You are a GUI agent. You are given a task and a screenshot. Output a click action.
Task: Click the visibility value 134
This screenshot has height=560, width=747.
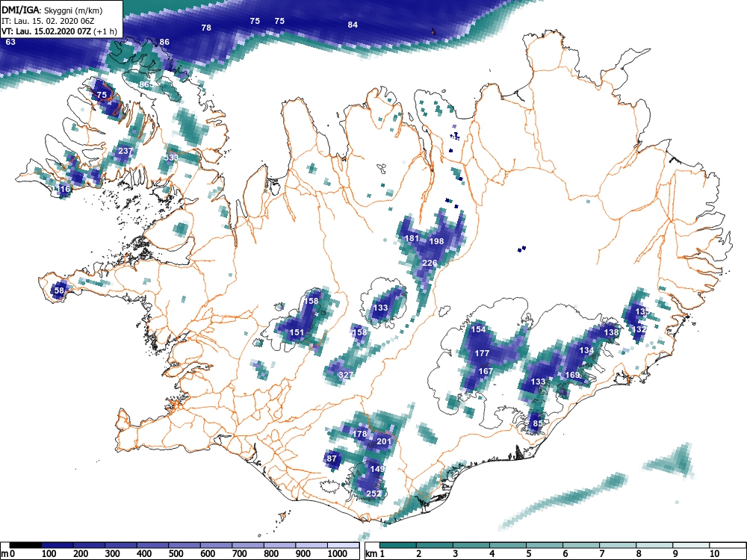[x=586, y=350]
